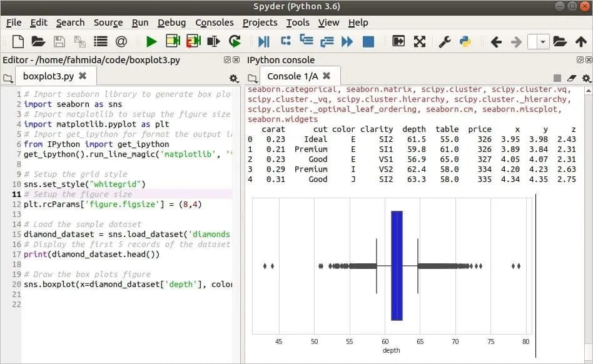The width and height of the screenshot is (593, 364).
Task: Save the current file using the floppy icon
Action: (59, 41)
